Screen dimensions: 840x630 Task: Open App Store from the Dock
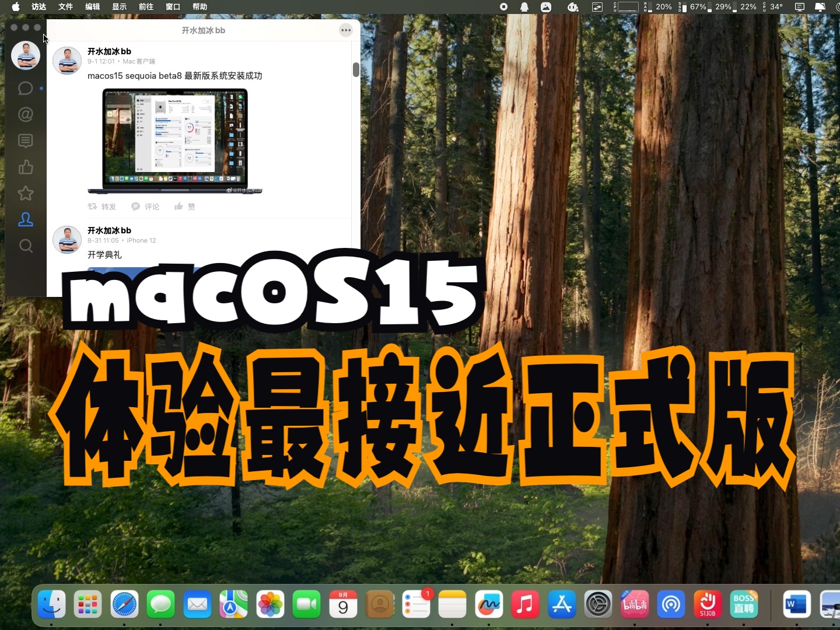[562, 604]
